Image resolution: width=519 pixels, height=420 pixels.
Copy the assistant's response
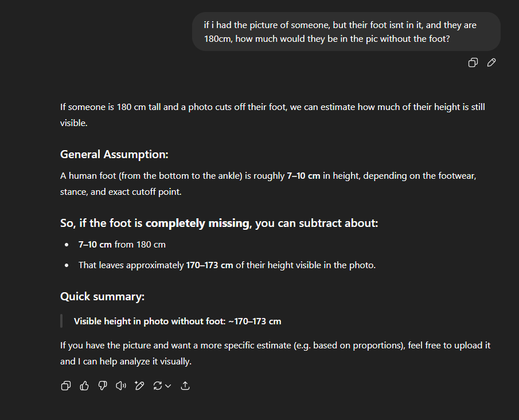(x=66, y=386)
